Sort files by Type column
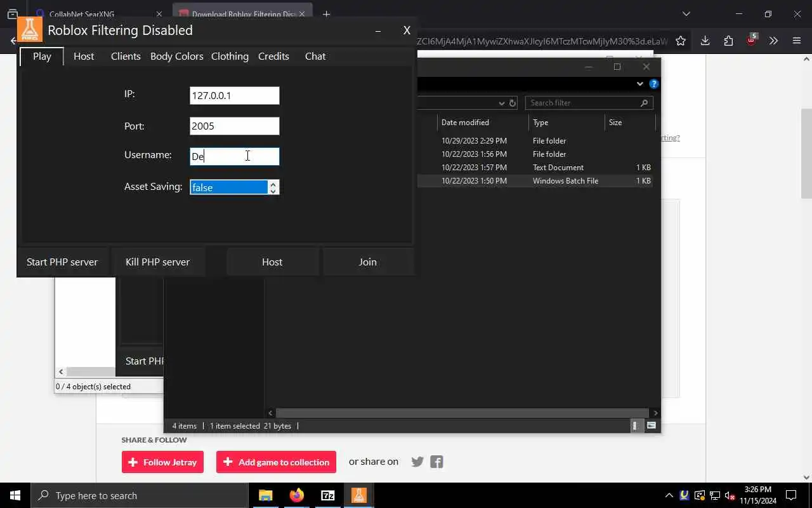 pyautogui.click(x=566, y=123)
